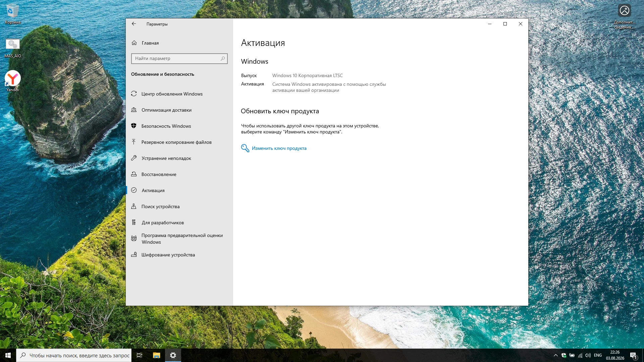This screenshot has width=644, height=362.
Task: Select Оптимизация доставки in sidebar
Action: coord(179,110)
